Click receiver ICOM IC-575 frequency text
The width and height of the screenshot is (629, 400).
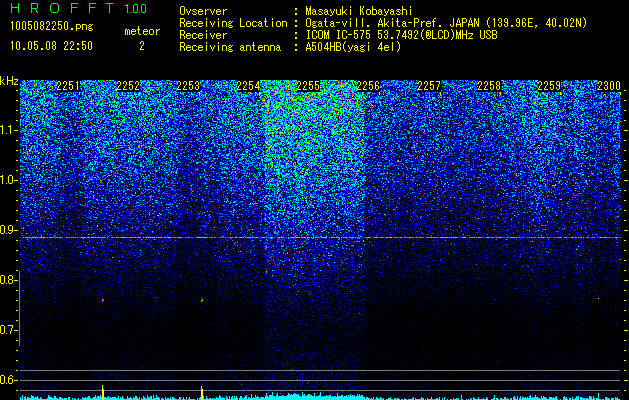coord(401,35)
